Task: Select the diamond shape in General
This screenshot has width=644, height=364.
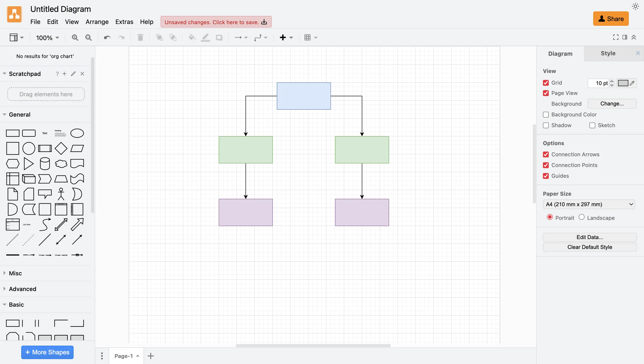Action: [x=61, y=148]
